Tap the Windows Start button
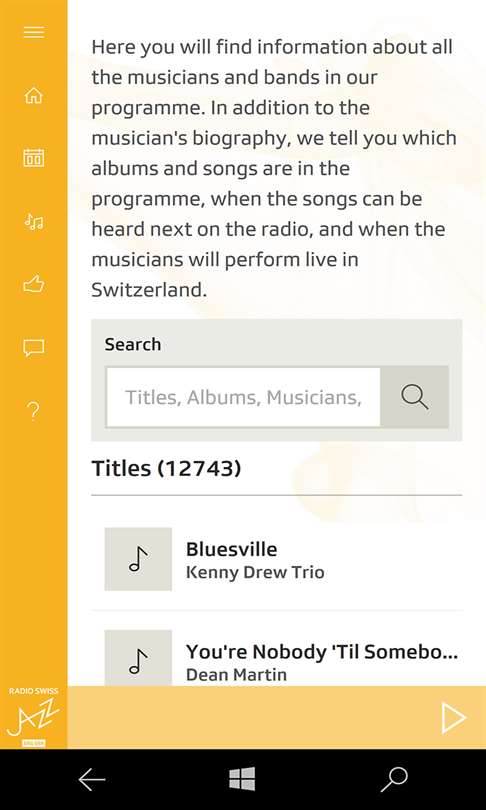Image resolution: width=486 pixels, height=810 pixels. [242, 779]
